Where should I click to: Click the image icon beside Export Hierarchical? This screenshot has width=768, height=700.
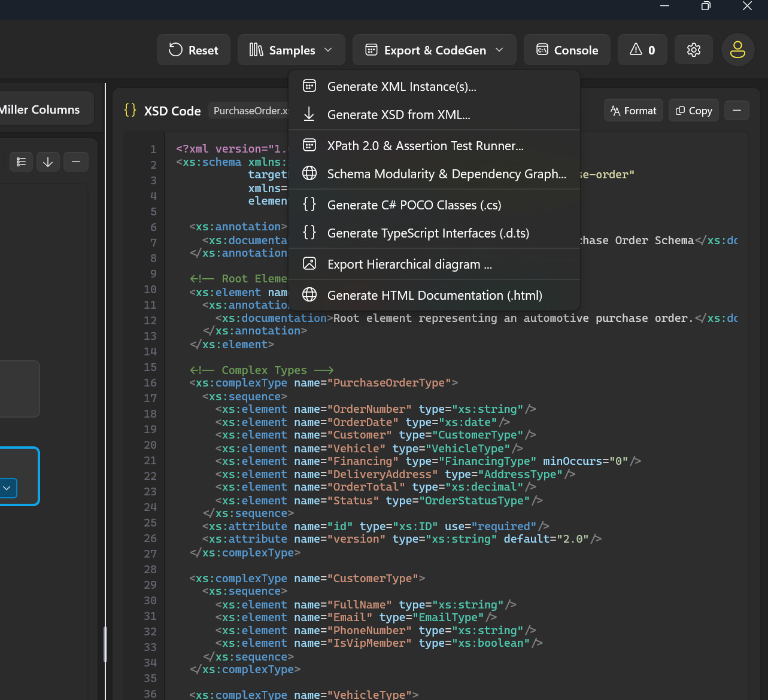pyautogui.click(x=309, y=264)
